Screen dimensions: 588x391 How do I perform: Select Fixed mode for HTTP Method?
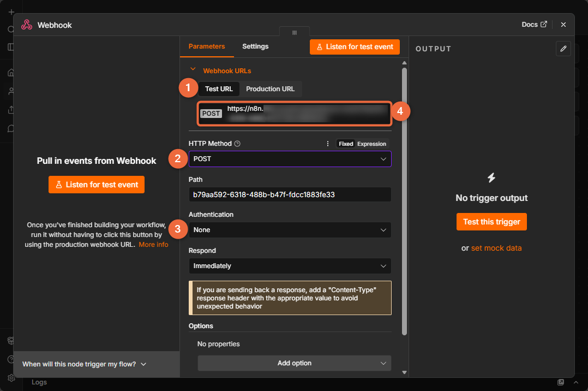(x=346, y=144)
